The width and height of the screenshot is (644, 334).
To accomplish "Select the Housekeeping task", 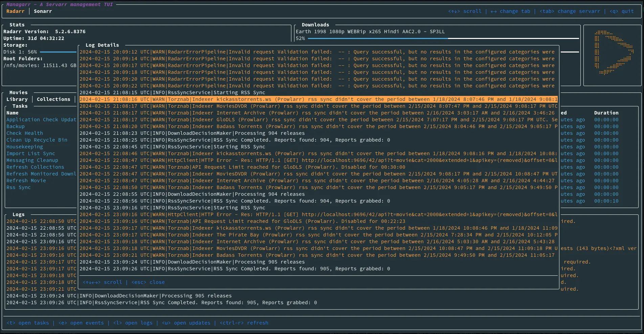I will point(25,147).
